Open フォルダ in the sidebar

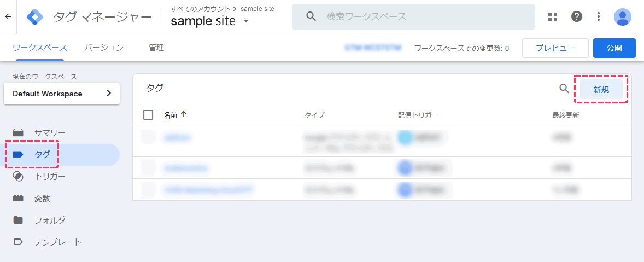[x=50, y=220]
